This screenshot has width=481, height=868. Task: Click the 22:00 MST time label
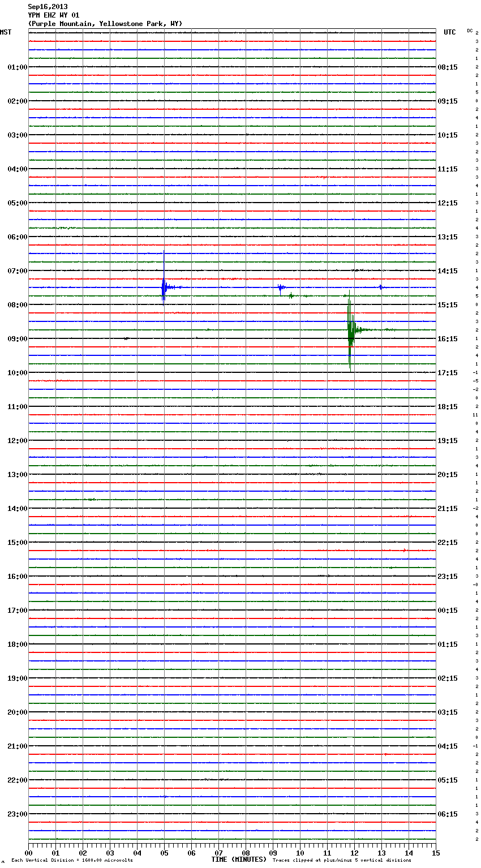click(18, 780)
